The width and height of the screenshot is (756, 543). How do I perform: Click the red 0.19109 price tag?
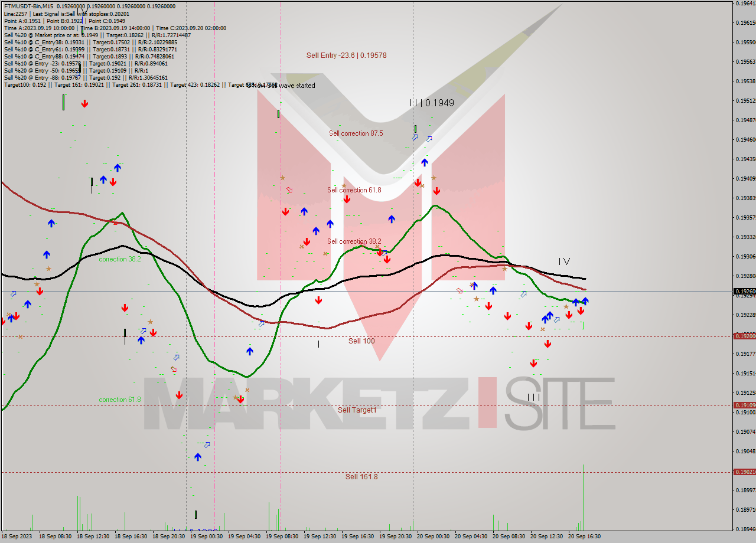[x=744, y=405]
